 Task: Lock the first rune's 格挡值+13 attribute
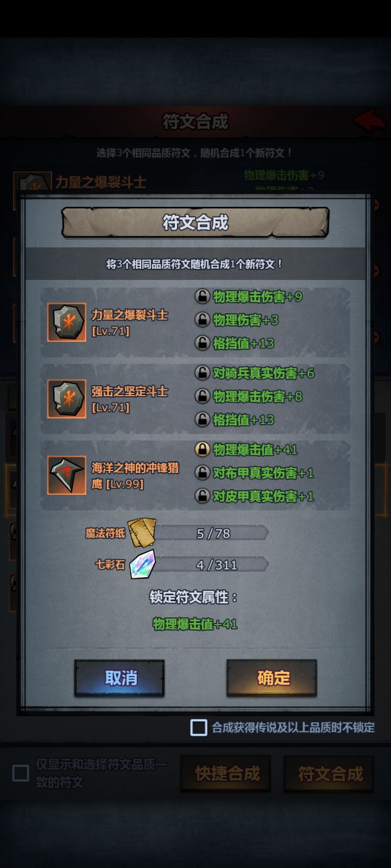pyautogui.click(x=203, y=343)
